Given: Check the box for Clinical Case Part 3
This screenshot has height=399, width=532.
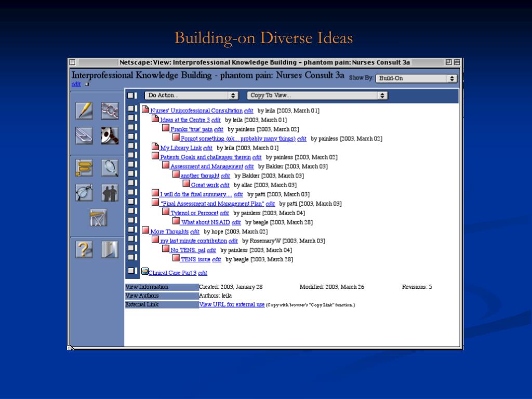Looking at the screenshot, I should tap(132, 271).
